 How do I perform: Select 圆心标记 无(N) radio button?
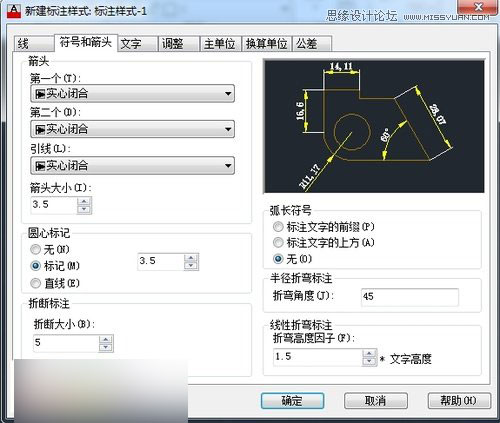(35, 249)
